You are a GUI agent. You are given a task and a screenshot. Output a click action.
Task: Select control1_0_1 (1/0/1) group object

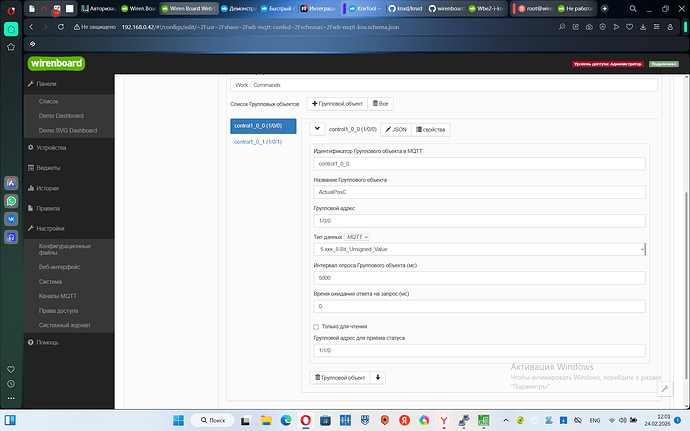pos(258,142)
